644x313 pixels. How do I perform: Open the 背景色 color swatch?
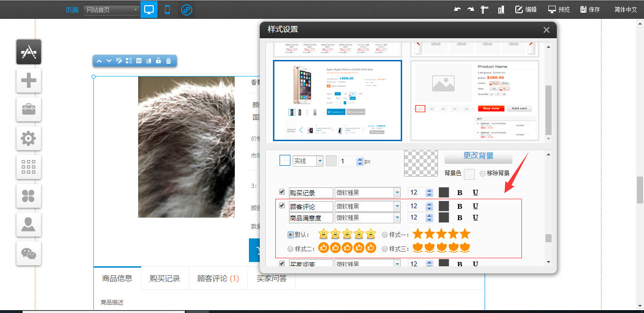(x=469, y=174)
